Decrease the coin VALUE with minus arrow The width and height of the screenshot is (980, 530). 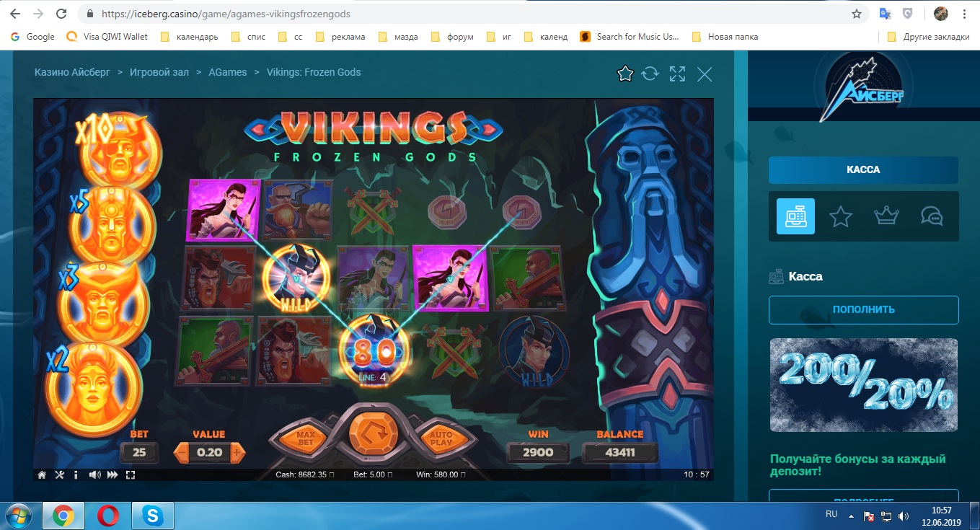tap(182, 453)
